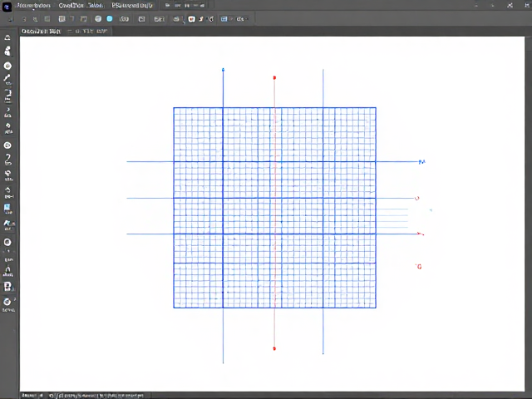
Task: Select the white filled circle tool in the left sidebar
Action: tap(7, 66)
